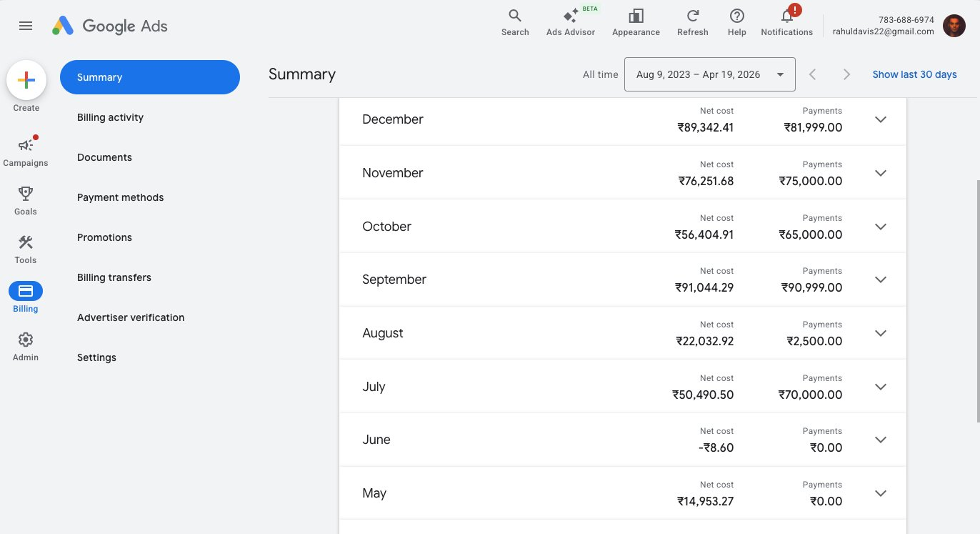This screenshot has height=534, width=980.
Task: Open the account profile avatar
Action: tap(954, 26)
